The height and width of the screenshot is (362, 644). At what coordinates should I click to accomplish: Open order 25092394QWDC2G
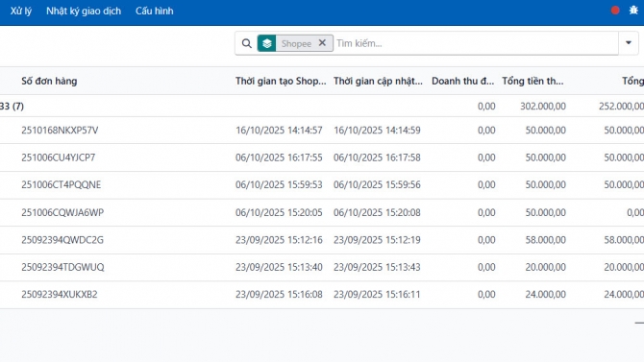coord(62,240)
